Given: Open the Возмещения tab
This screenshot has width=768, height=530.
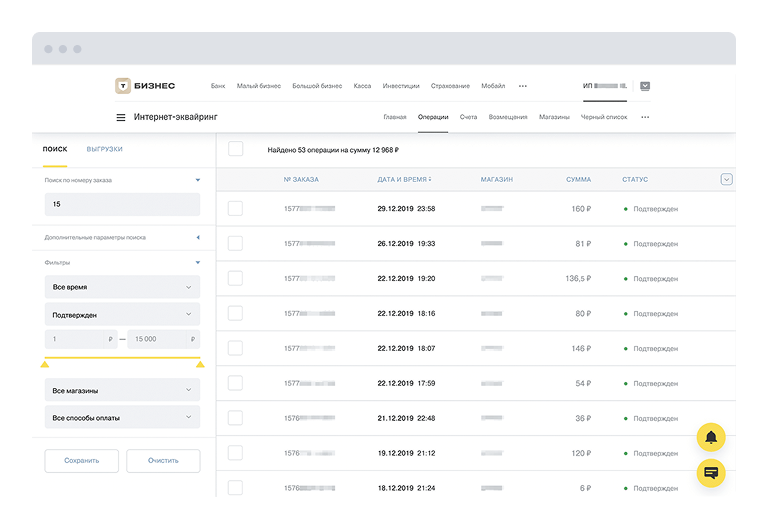Looking at the screenshot, I should point(508,117).
